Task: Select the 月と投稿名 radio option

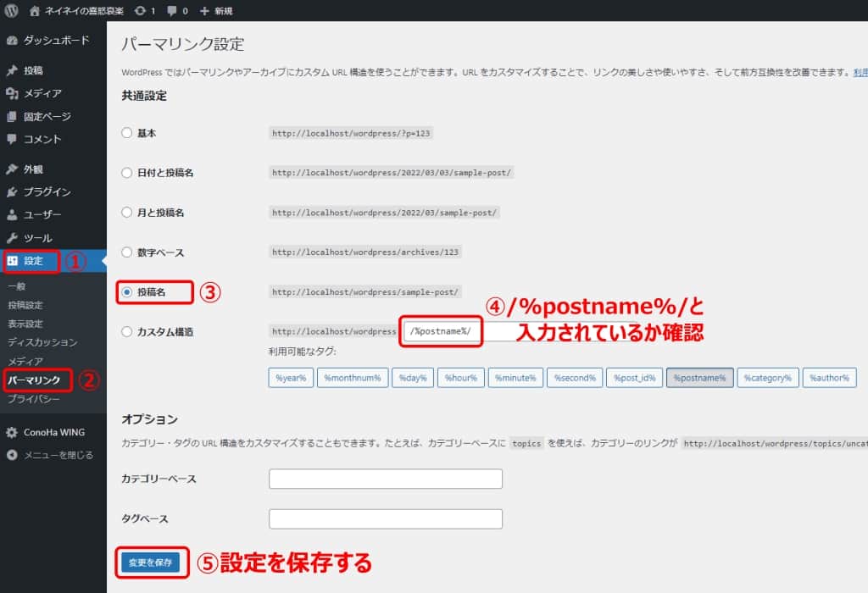Action: pos(127,213)
